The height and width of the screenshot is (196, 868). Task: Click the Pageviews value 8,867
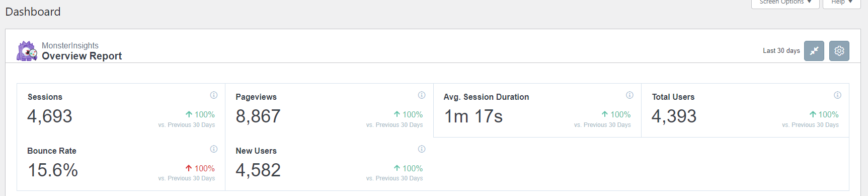pyautogui.click(x=258, y=116)
